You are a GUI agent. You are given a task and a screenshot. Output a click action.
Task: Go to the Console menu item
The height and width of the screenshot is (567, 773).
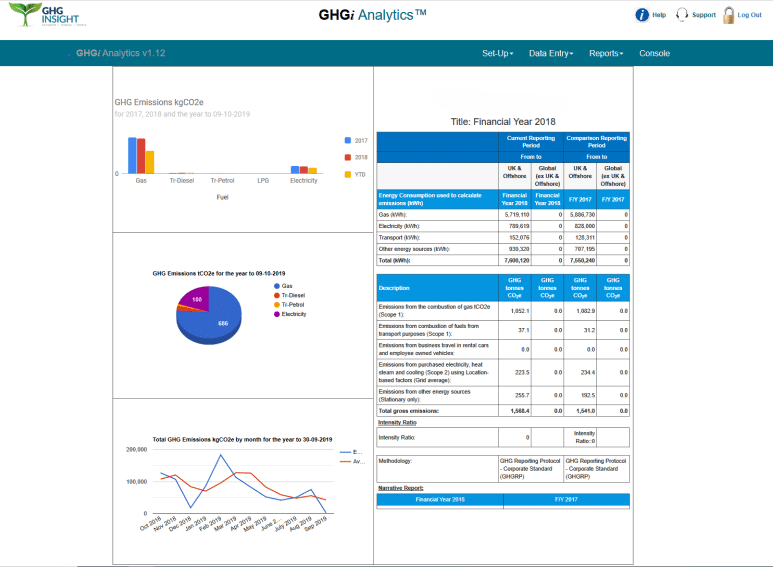[654, 53]
